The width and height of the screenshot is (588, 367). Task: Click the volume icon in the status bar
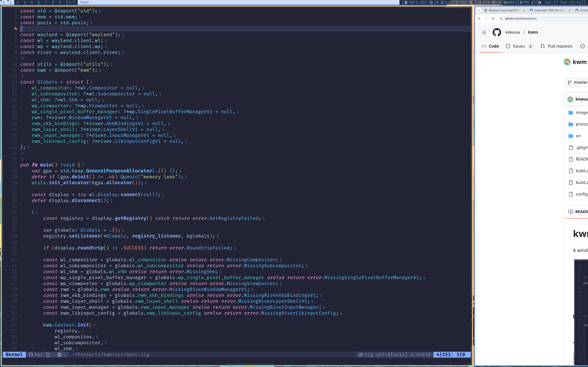tap(505, 2)
